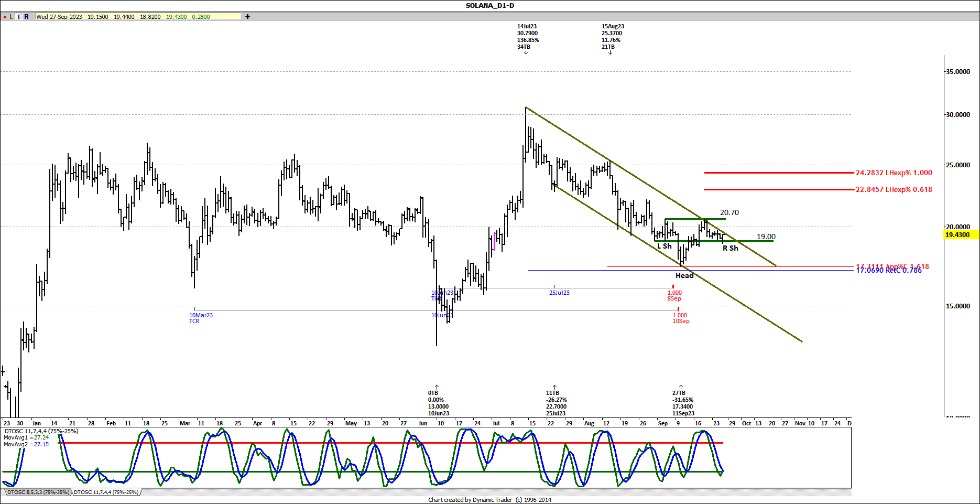Click the red overbought line in DTOSC panel
Image resolution: width=980 pixels, height=504 pixels.
click(x=390, y=443)
